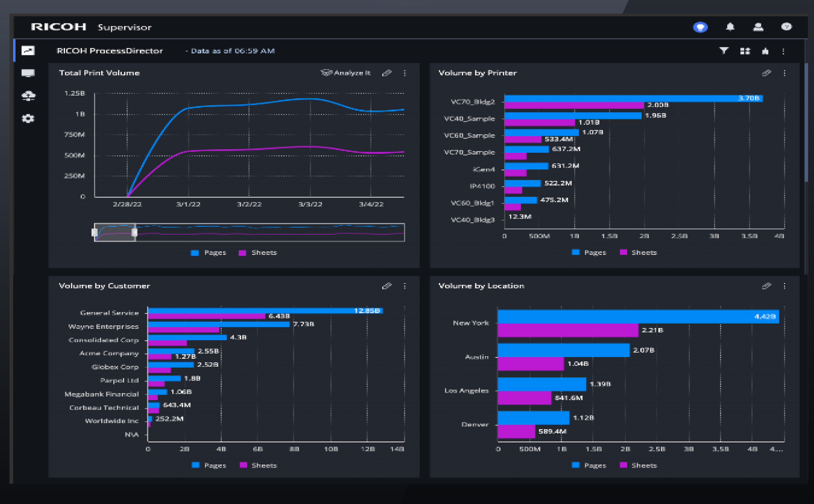Select the monitor icon in sidebar
The height and width of the screenshot is (504, 814).
(x=28, y=73)
